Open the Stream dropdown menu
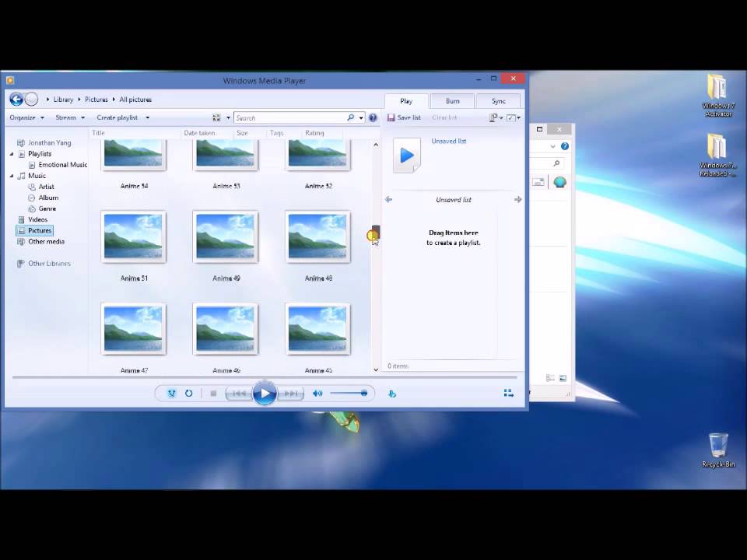Viewport: 747px width, 560px height. point(70,117)
